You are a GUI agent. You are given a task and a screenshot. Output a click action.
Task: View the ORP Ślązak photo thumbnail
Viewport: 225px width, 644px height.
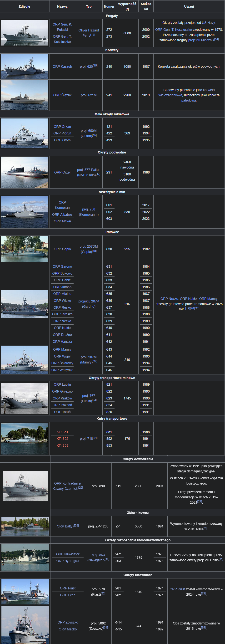(x=25, y=95)
